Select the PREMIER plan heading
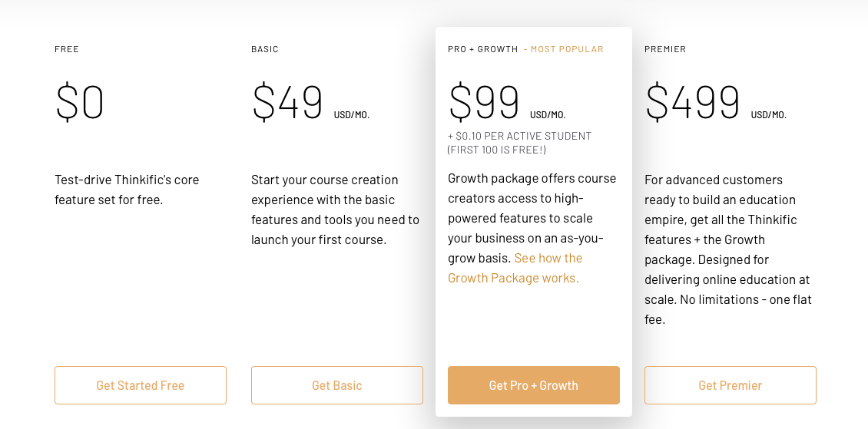 click(x=665, y=49)
